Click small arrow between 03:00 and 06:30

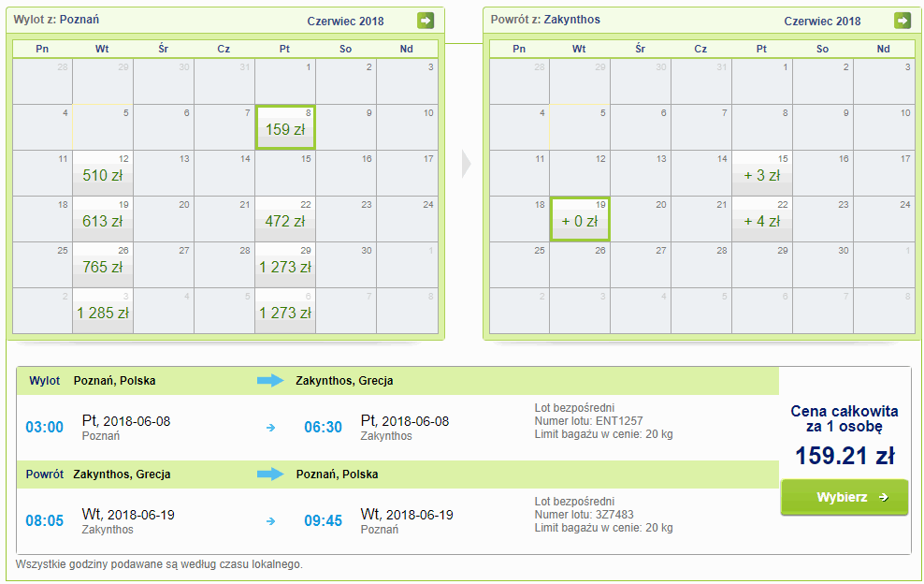[271, 428]
